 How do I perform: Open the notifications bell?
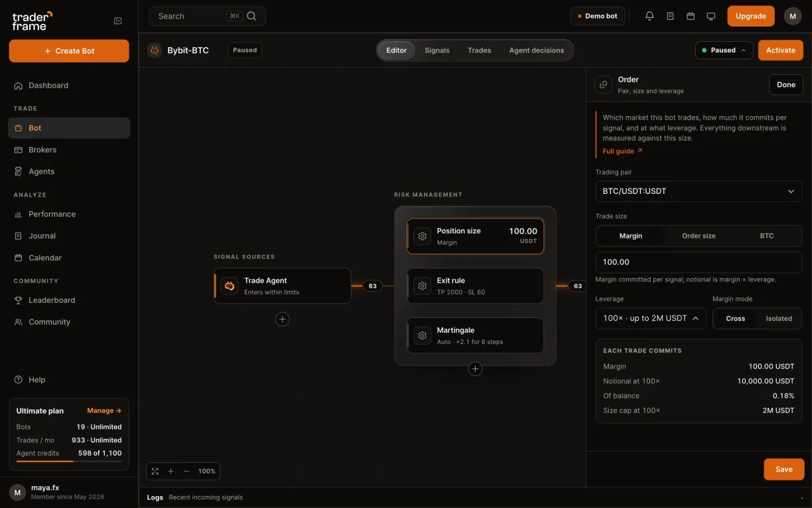649,16
